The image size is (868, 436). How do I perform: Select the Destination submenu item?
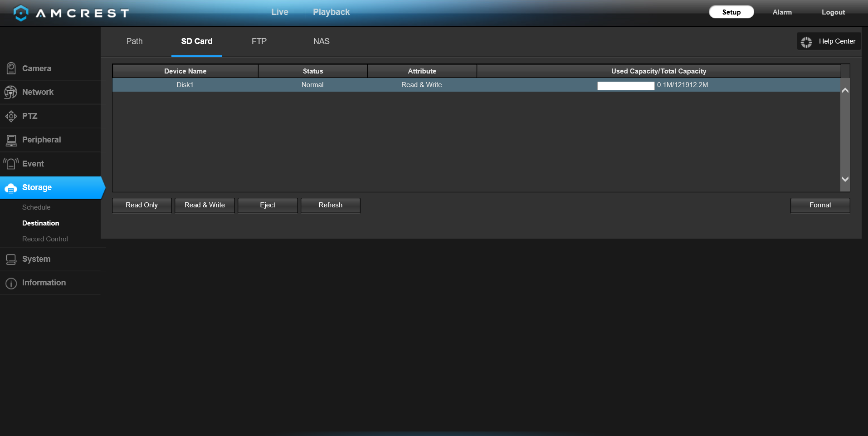(41, 223)
